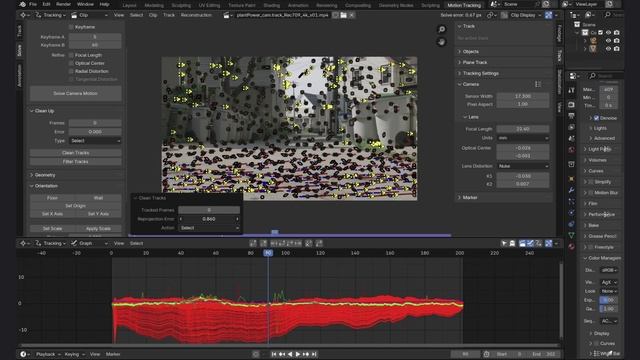Open the Object Data green triangle tab
Screen dimensions: 640x360
point(571,235)
